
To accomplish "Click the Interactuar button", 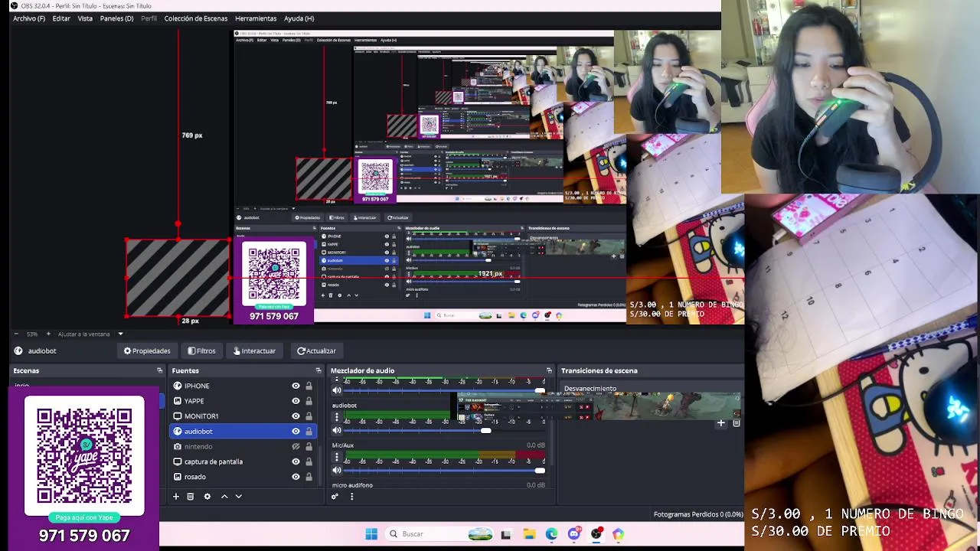I will 254,351.
